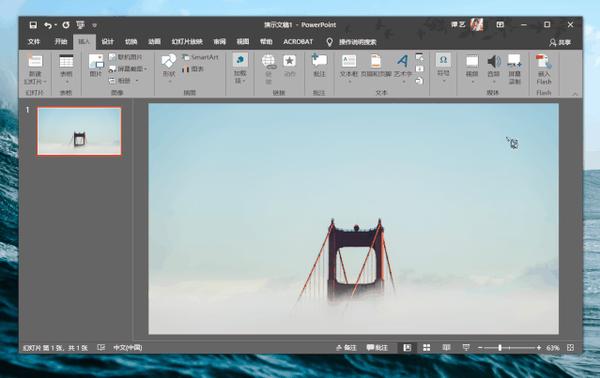The width and height of the screenshot is (600, 378).
Task: Add a new comment
Action: click(x=319, y=65)
